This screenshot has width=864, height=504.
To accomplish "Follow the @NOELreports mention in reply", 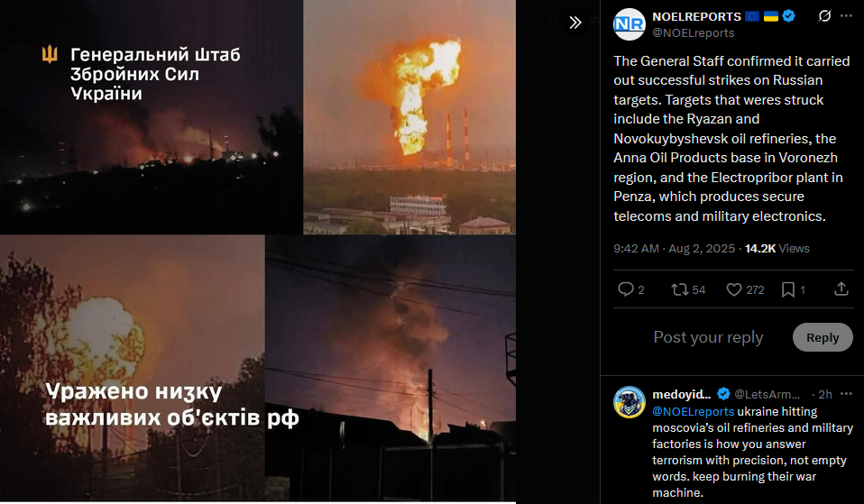I will coord(694,411).
